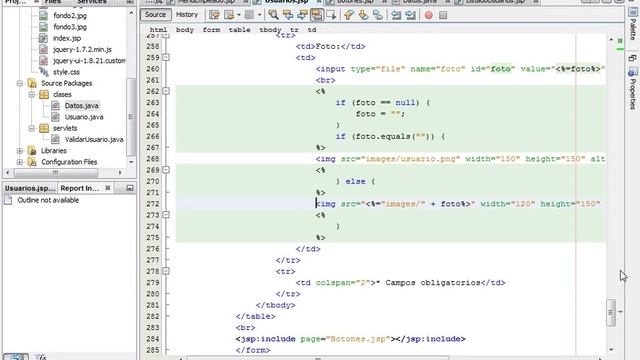
Task: Click tbody breadcrumb element
Action: 270,30
